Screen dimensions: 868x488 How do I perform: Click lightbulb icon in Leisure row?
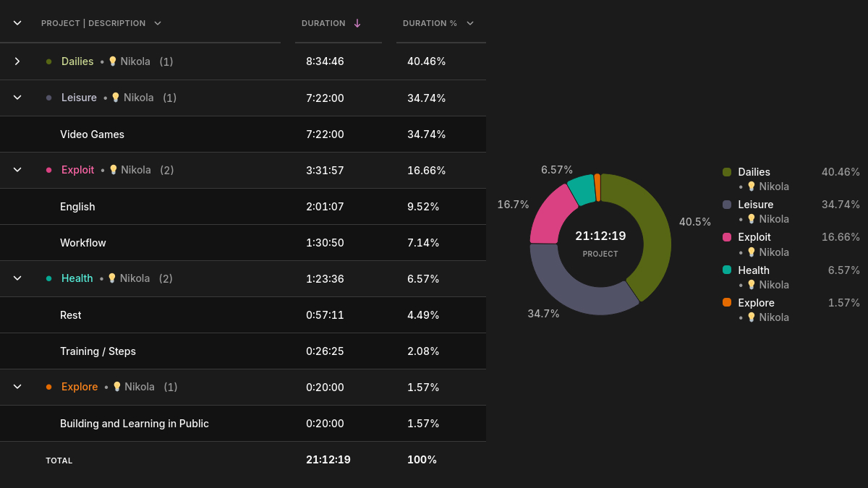point(115,98)
